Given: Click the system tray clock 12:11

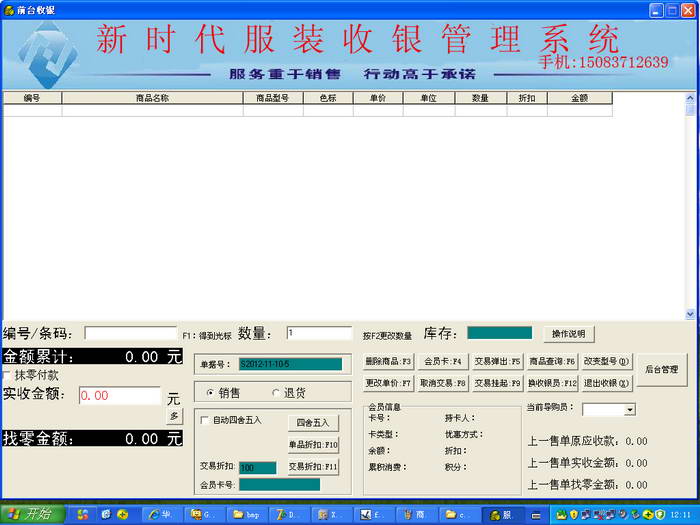Looking at the screenshot, I should [x=680, y=515].
